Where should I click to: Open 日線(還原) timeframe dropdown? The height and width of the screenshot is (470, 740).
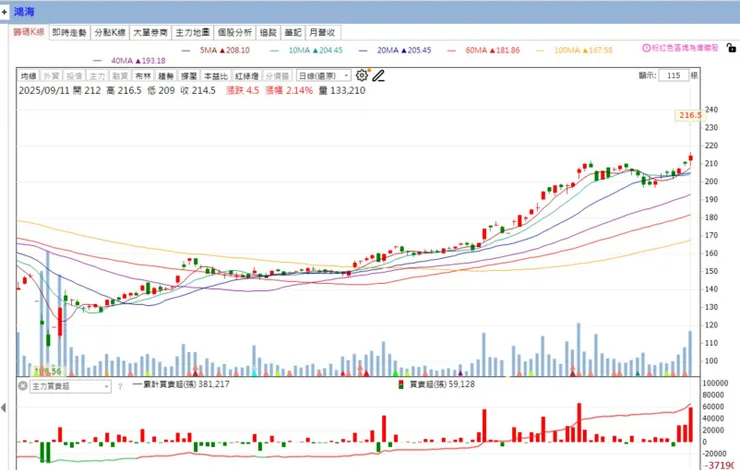point(323,76)
